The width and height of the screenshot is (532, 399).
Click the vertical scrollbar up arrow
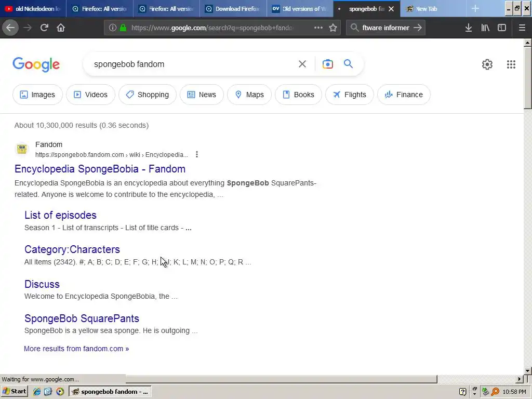(x=528, y=43)
